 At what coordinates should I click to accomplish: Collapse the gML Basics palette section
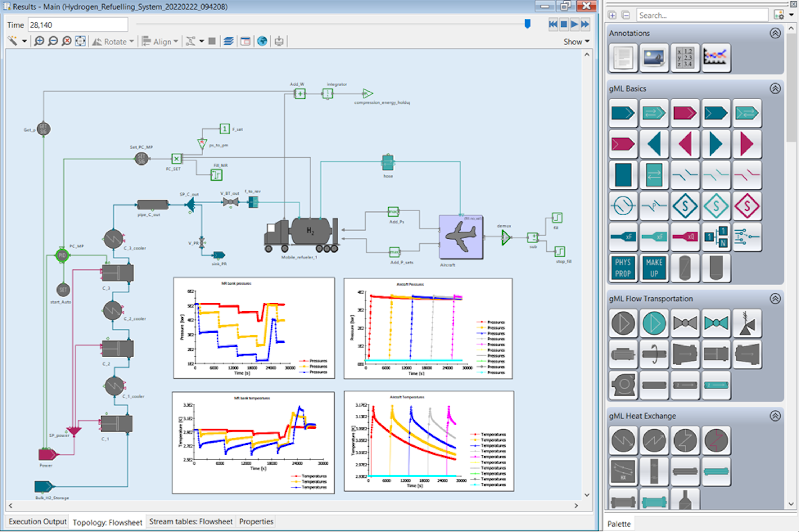pyautogui.click(x=775, y=89)
